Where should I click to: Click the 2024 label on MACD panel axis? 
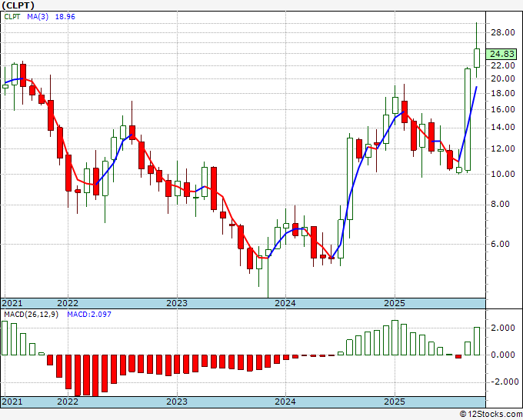(x=285, y=402)
